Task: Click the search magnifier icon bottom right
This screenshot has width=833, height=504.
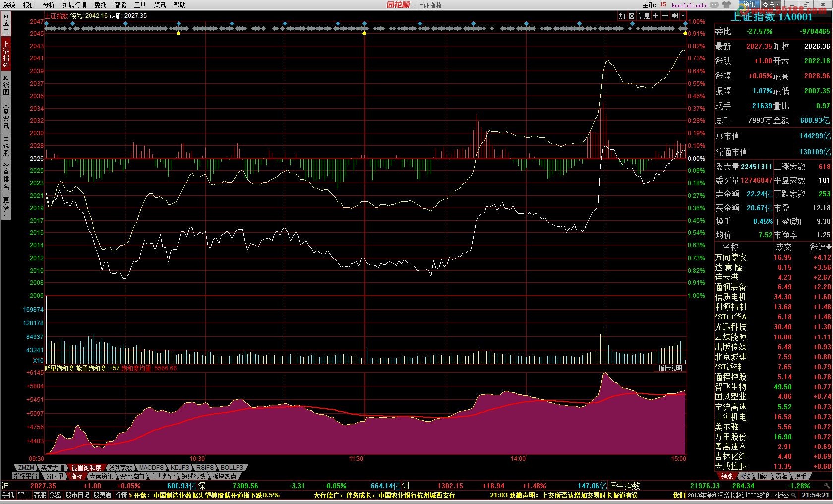Action: tap(793, 495)
